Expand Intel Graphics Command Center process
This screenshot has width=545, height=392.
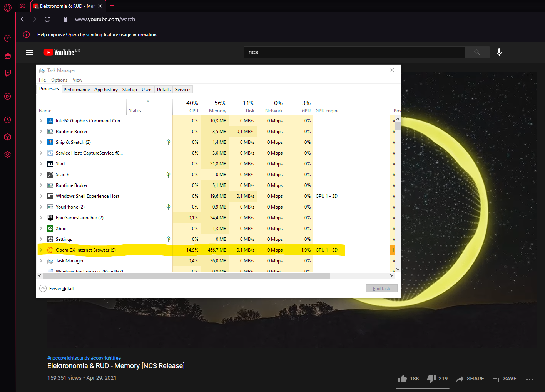coord(41,121)
